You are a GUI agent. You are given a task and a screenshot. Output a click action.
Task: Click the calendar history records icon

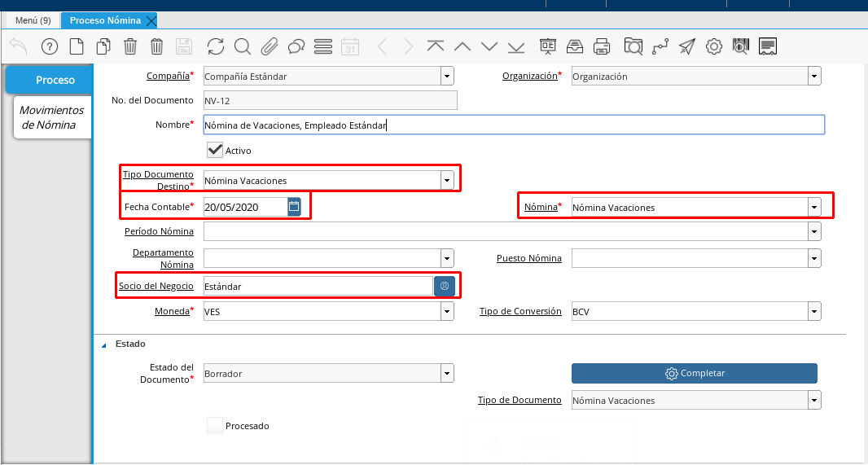(350, 46)
